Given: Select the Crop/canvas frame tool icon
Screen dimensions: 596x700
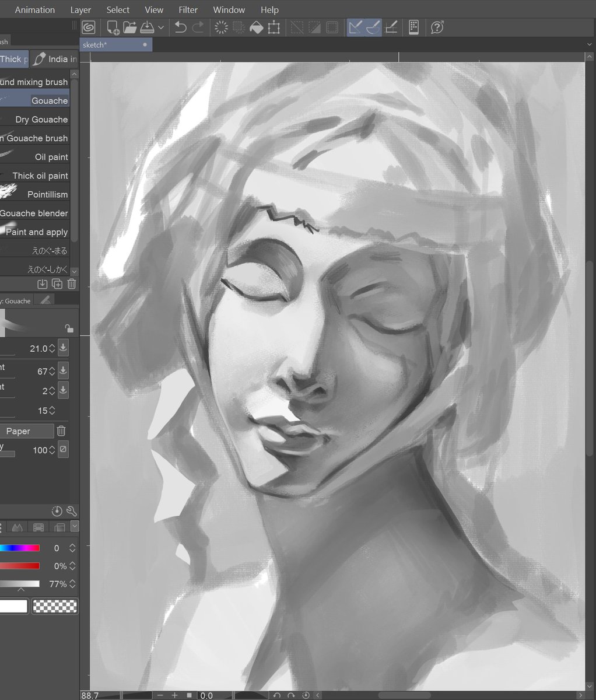Looking at the screenshot, I should click(x=273, y=27).
